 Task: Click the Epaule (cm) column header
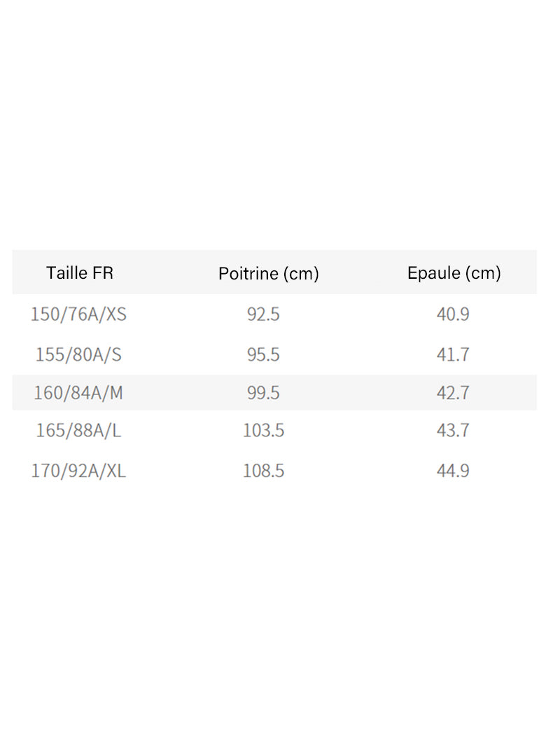point(454,272)
